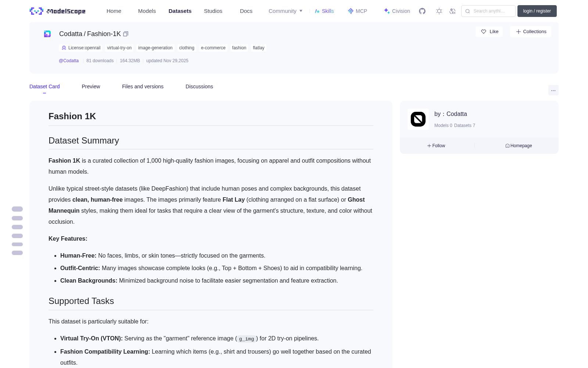Click the Dataset Summary heading

click(84, 141)
